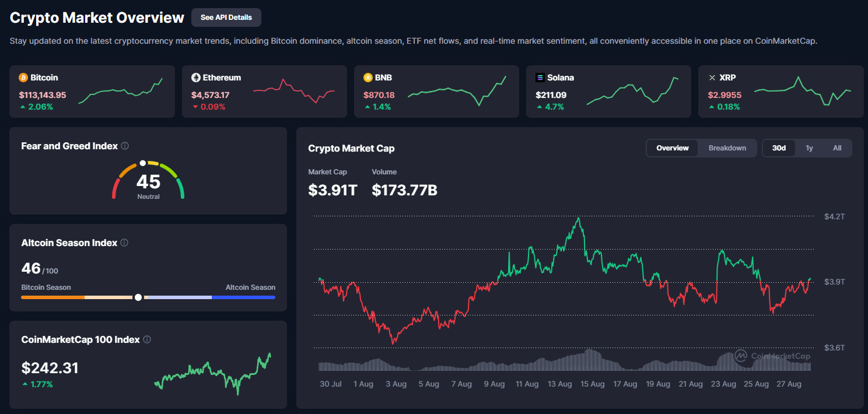Image resolution: width=868 pixels, height=414 pixels.
Task: Open the Bitcoin price sparkline chart
Action: (121, 92)
